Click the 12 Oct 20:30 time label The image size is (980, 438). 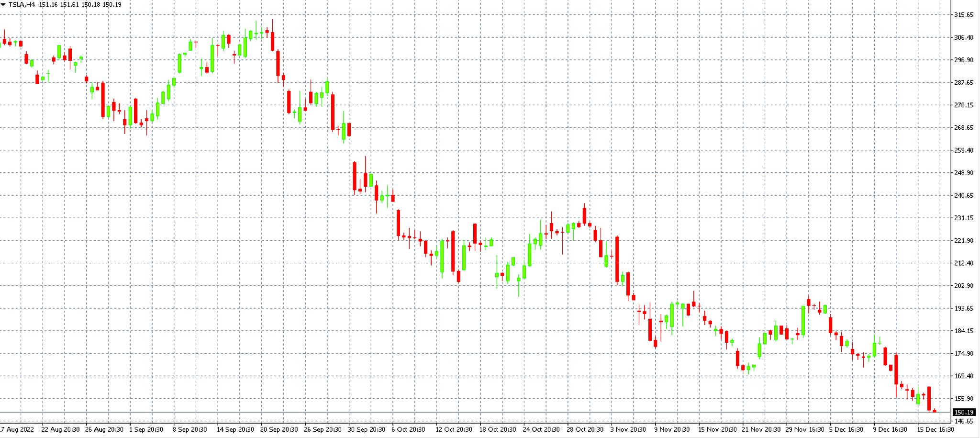454,429
